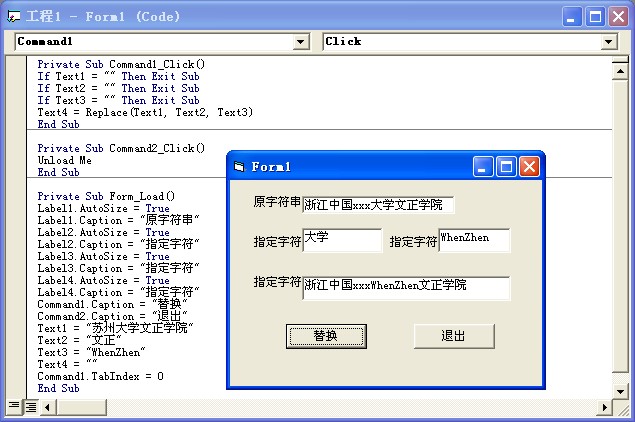Click the vertical scrollbar down arrow
Viewport: 635px width, 422px height.
point(620,391)
